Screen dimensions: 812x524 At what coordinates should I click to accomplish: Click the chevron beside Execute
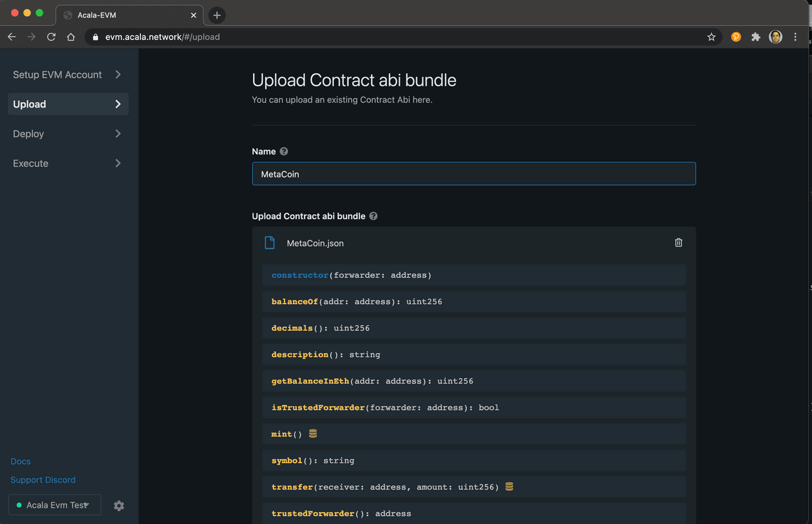(118, 163)
